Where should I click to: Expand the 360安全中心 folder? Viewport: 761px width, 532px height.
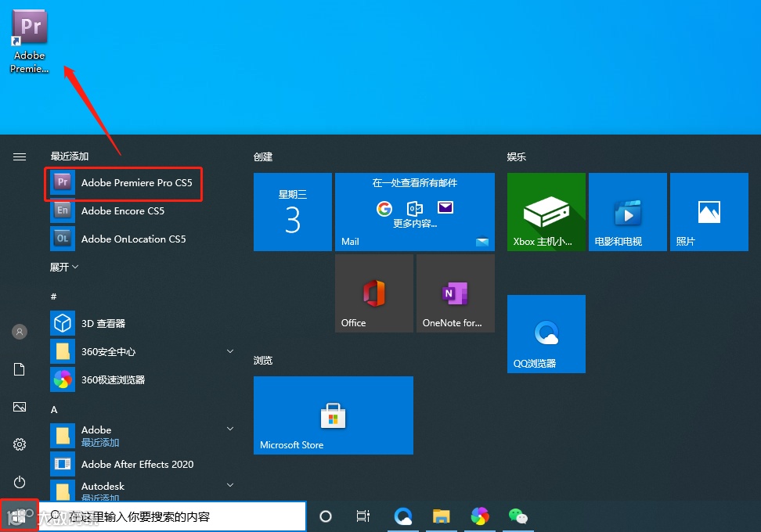pos(142,351)
